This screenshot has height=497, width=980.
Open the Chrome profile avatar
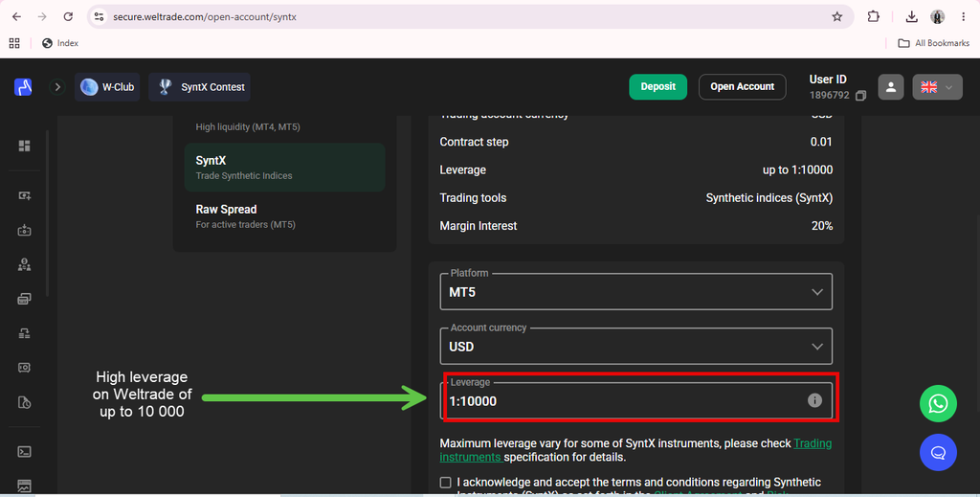pyautogui.click(x=937, y=17)
